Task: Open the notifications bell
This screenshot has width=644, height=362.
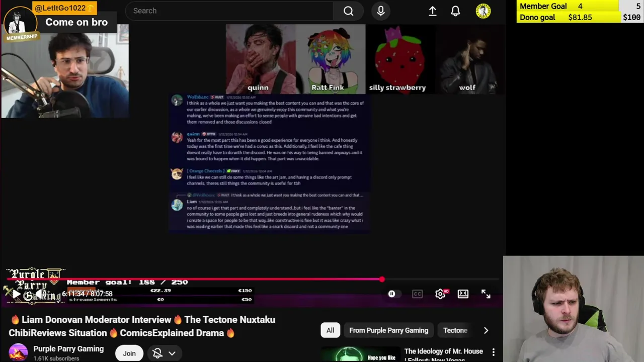Action: [455, 11]
